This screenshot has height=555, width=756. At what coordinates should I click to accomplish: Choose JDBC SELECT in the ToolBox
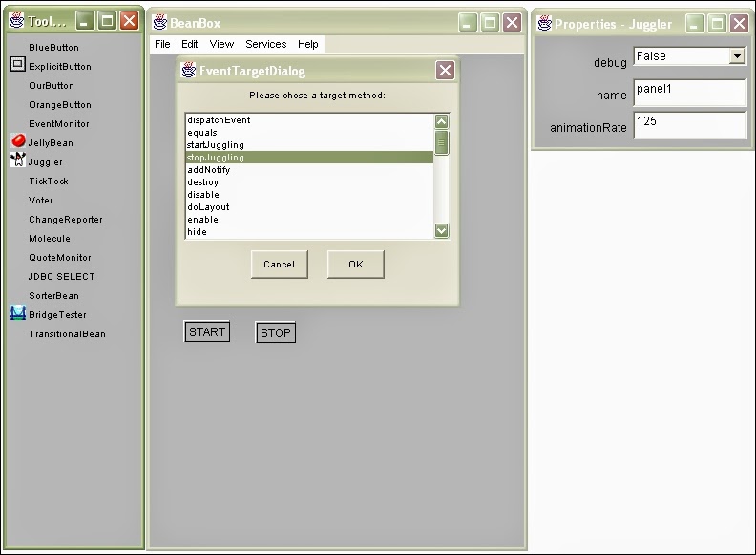(x=61, y=276)
